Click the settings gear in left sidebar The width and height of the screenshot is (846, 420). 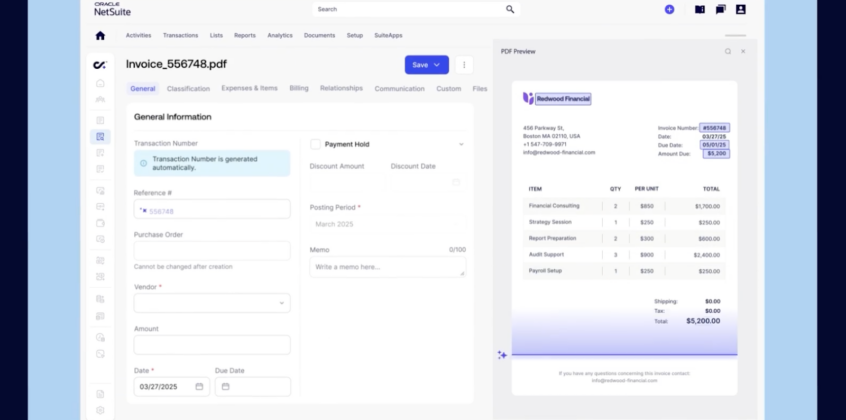point(100,410)
